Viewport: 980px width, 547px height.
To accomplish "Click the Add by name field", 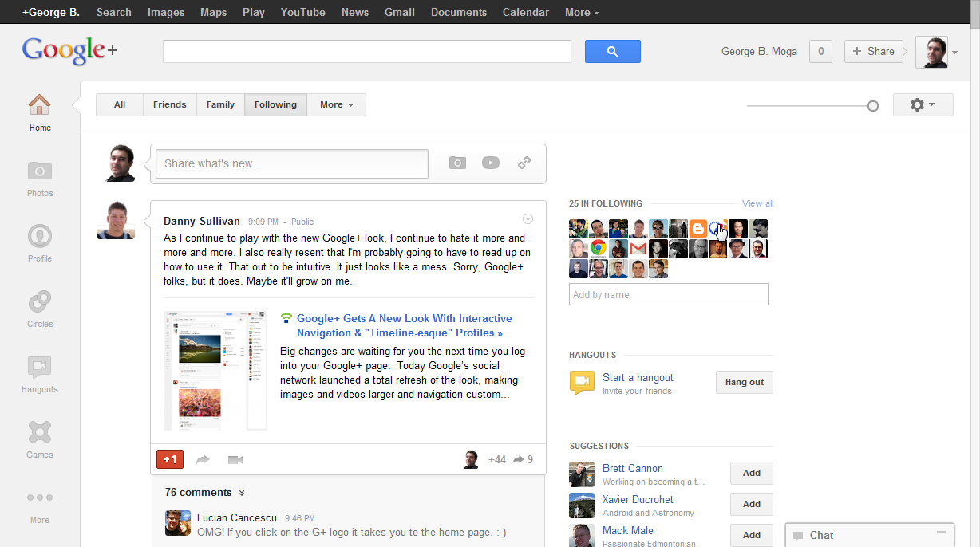I will (669, 294).
